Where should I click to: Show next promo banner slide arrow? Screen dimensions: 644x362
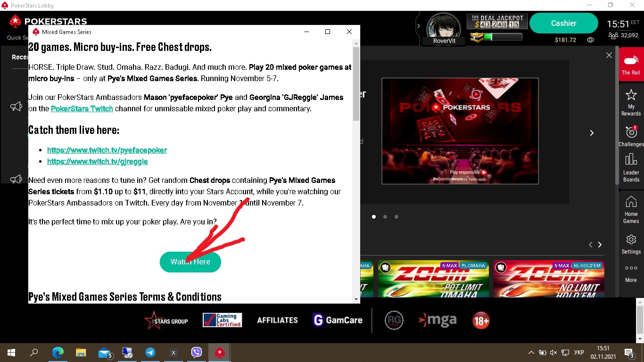tap(592, 133)
